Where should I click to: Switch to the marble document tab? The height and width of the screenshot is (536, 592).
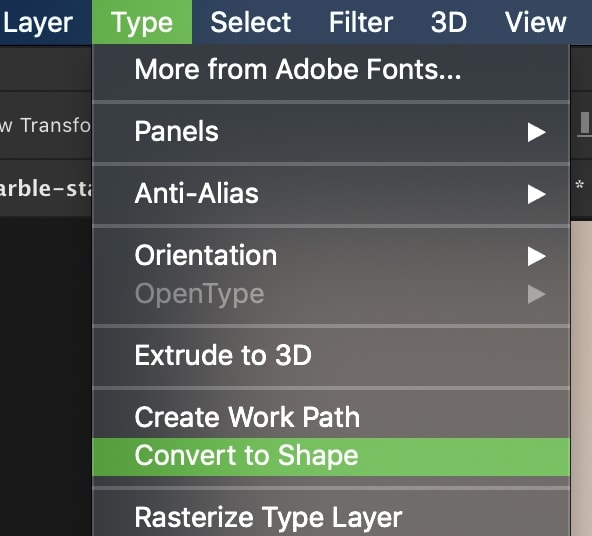click(45, 188)
